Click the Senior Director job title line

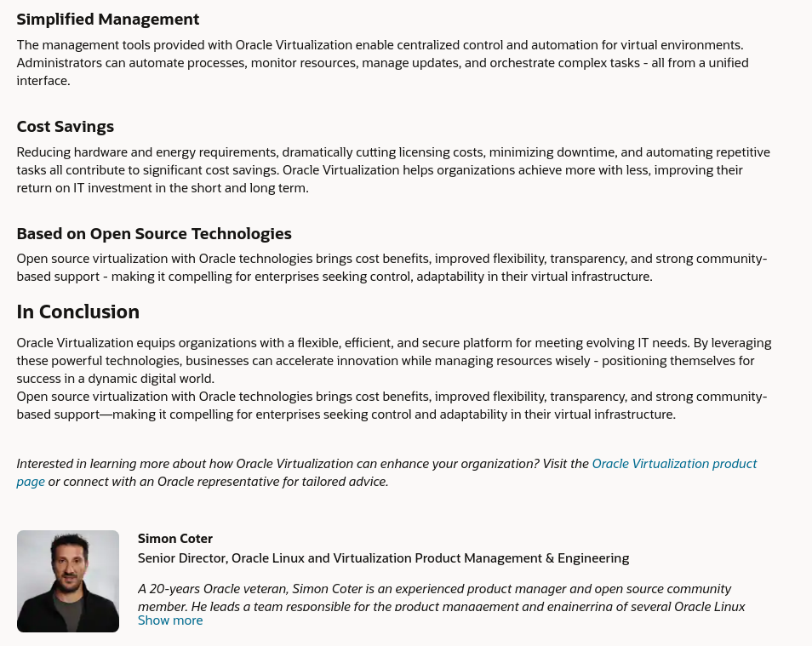click(x=383, y=558)
